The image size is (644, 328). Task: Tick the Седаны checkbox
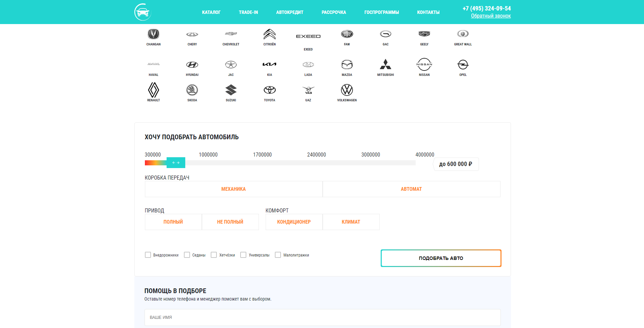pos(187,255)
